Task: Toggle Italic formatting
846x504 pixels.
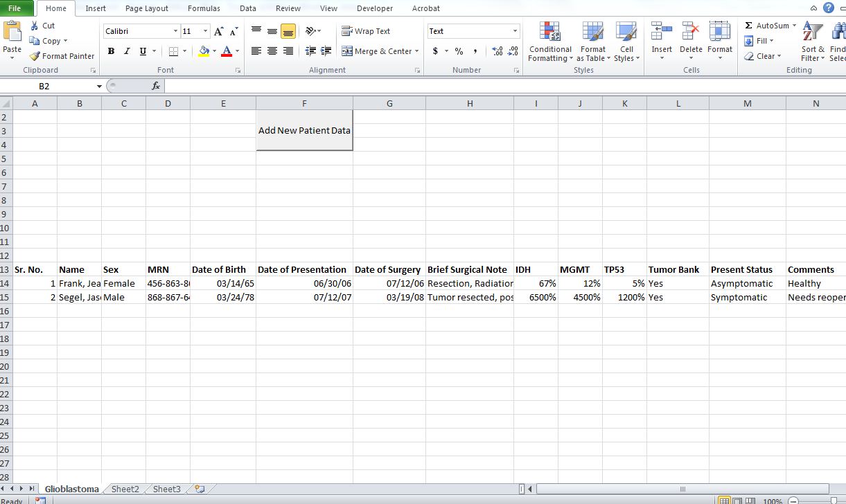Action: click(x=127, y=51)
